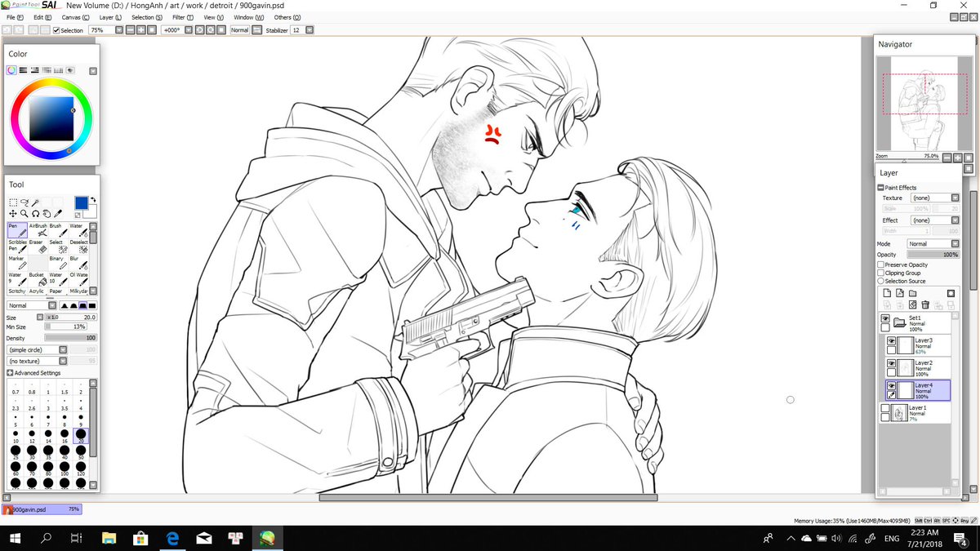Enable Preserve Opacity

point(880,264)
